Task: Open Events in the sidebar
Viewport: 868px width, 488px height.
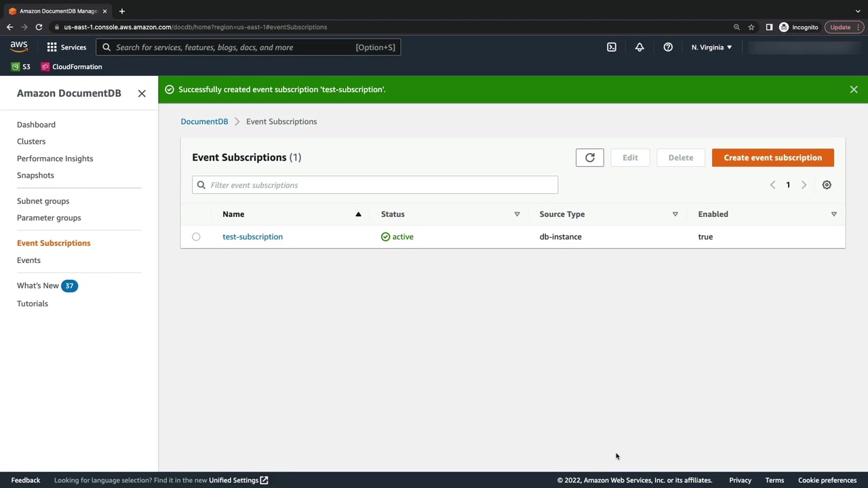Action: point(28,260)
